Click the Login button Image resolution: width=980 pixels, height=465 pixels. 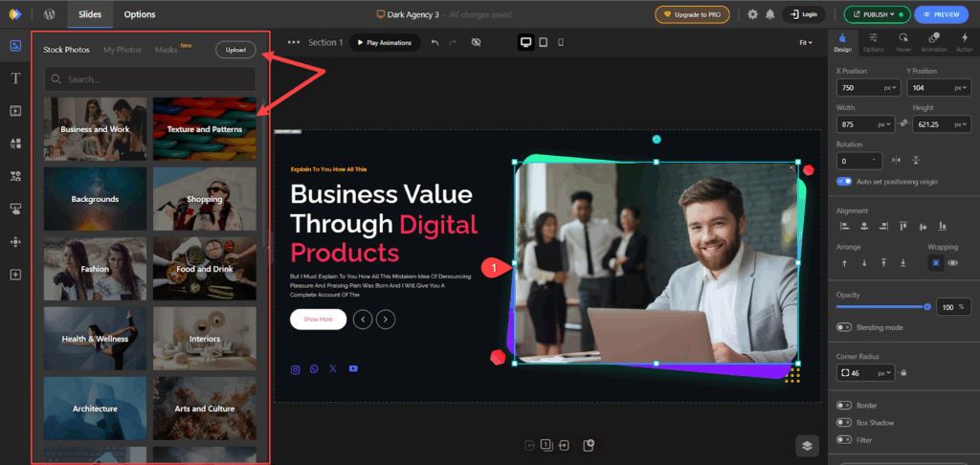pyautogui.click(x=803, y=14)
